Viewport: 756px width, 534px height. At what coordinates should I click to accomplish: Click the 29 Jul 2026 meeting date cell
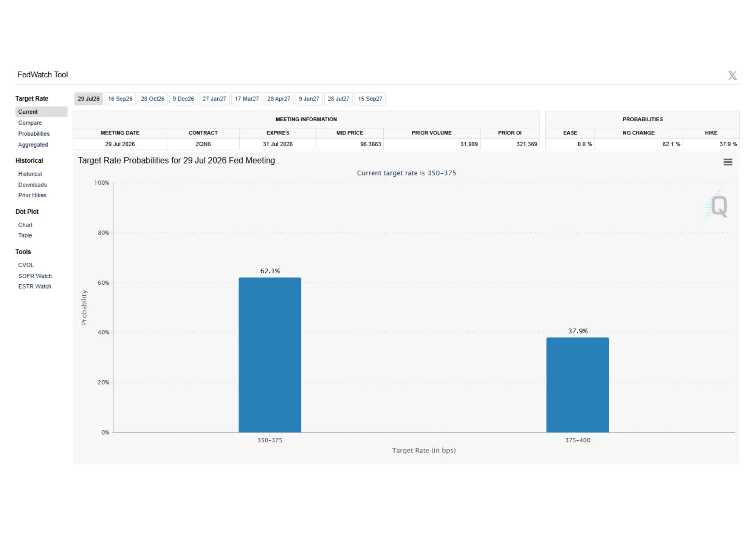(120, 144)
